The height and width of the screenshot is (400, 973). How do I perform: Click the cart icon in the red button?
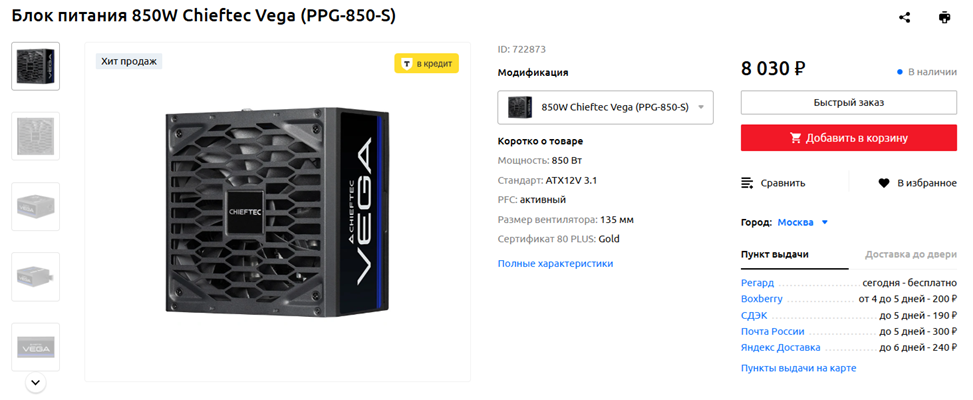click(796, 138)
